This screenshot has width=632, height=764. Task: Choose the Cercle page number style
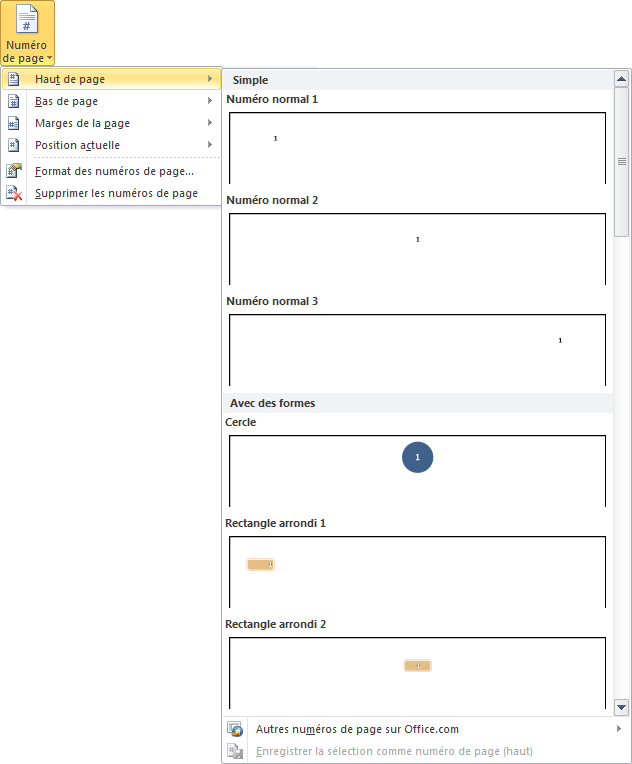(x=417, y=470)
